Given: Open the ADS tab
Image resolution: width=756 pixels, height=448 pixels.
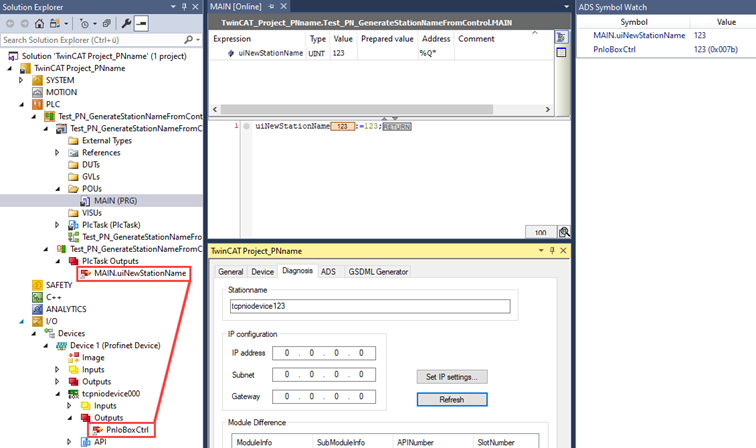Looking at the screenshot, I should point(328,271).
